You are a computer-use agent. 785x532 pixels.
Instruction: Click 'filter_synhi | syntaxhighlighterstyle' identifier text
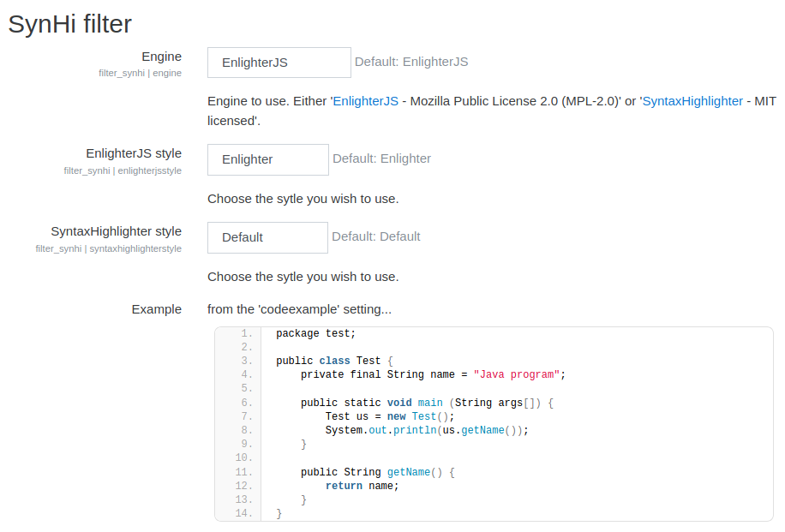(x=109, y=248)
